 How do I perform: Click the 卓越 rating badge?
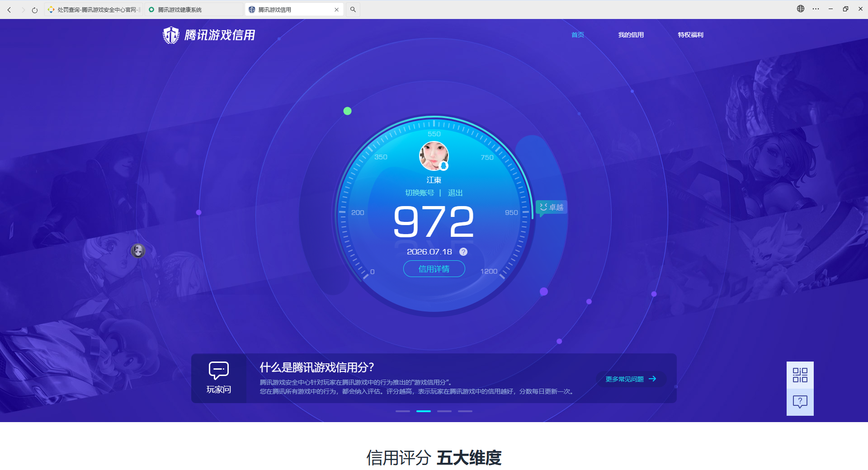tap(552, 207)
